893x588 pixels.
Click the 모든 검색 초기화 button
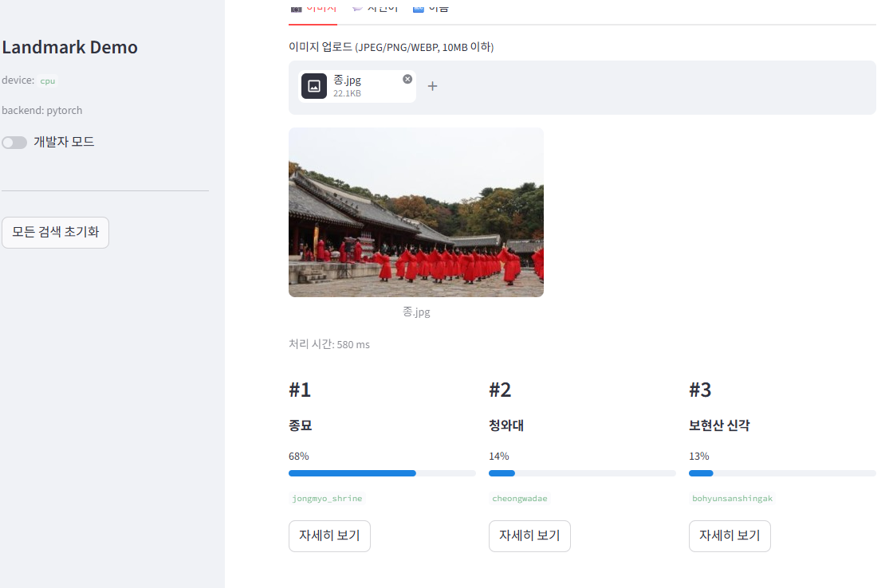[55, 232]
